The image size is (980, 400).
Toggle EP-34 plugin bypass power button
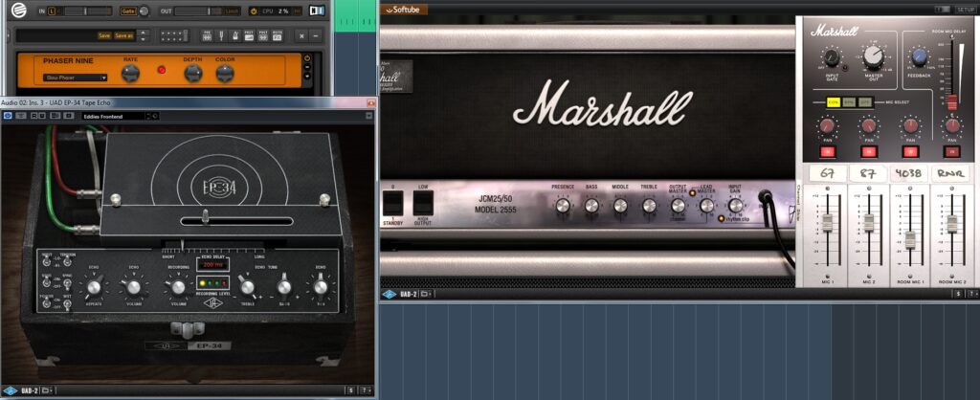pos(8,116)
